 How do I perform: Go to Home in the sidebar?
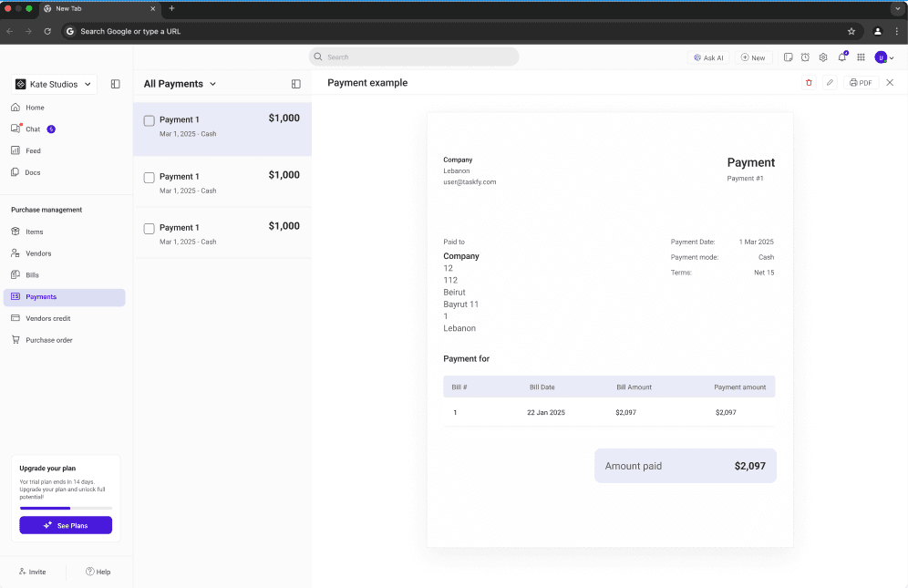35,108
